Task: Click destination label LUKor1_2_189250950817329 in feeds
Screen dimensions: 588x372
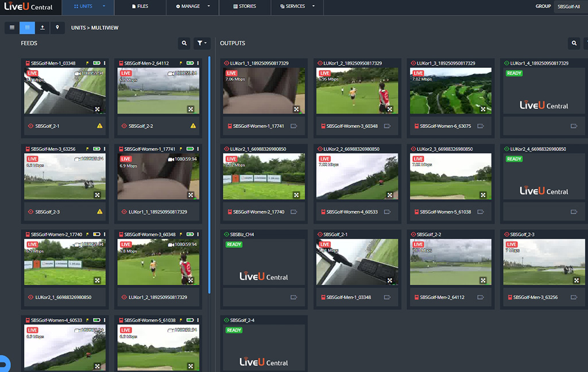Action: tap(158, 297)
